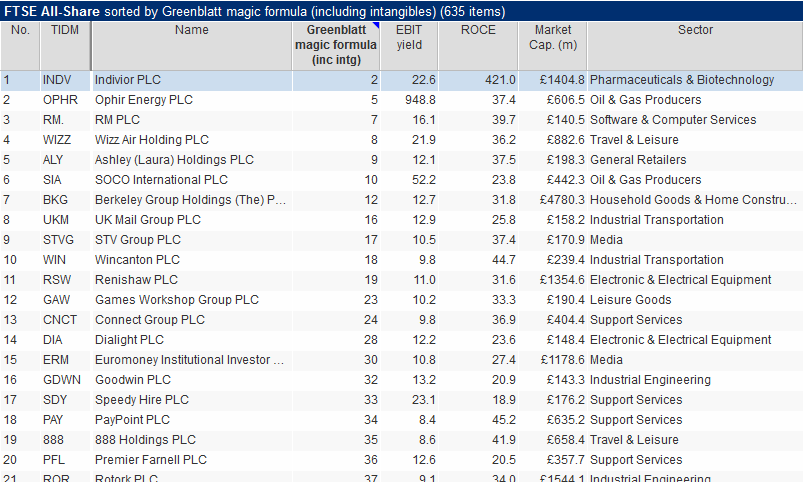Click the PFL ticker cell
803x482 pixels.
click(54, 459)
